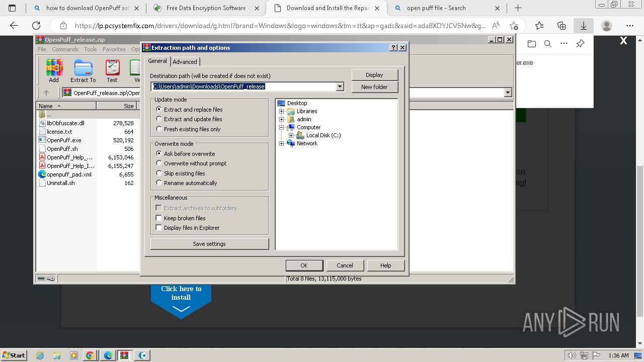Open more options in downloads panel

tap(564, 44)
